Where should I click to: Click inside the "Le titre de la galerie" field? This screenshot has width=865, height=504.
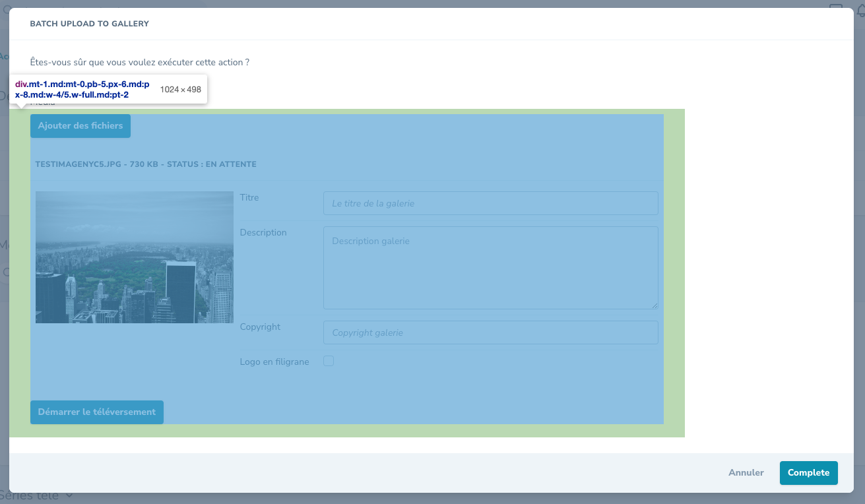pyautogui.click(x=490, y=203)
